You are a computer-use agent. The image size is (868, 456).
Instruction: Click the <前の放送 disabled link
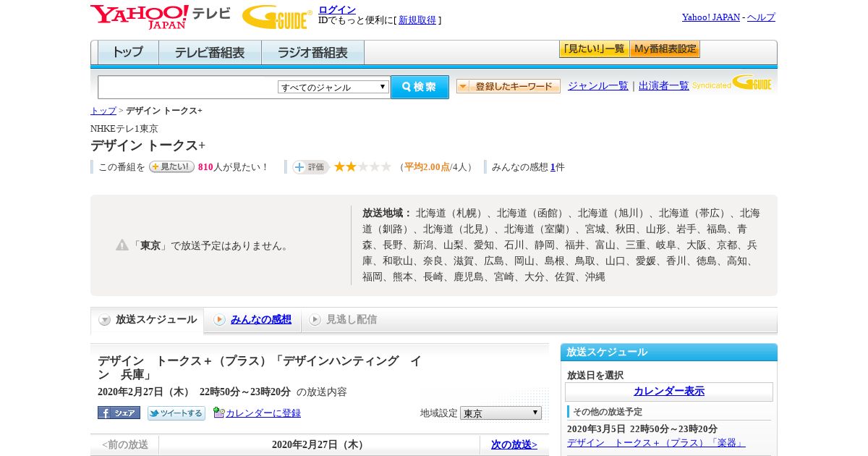click(x=125, y=444)
